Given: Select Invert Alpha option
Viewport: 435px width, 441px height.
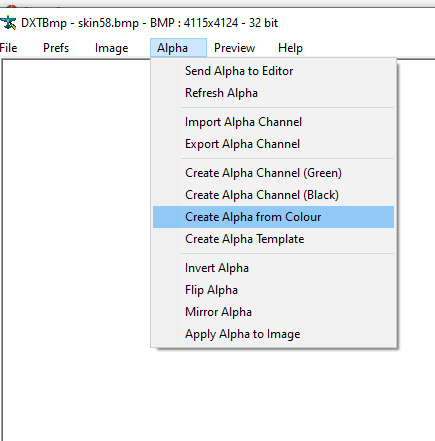Looking at the screenshot, I should (x=273, y=268).
